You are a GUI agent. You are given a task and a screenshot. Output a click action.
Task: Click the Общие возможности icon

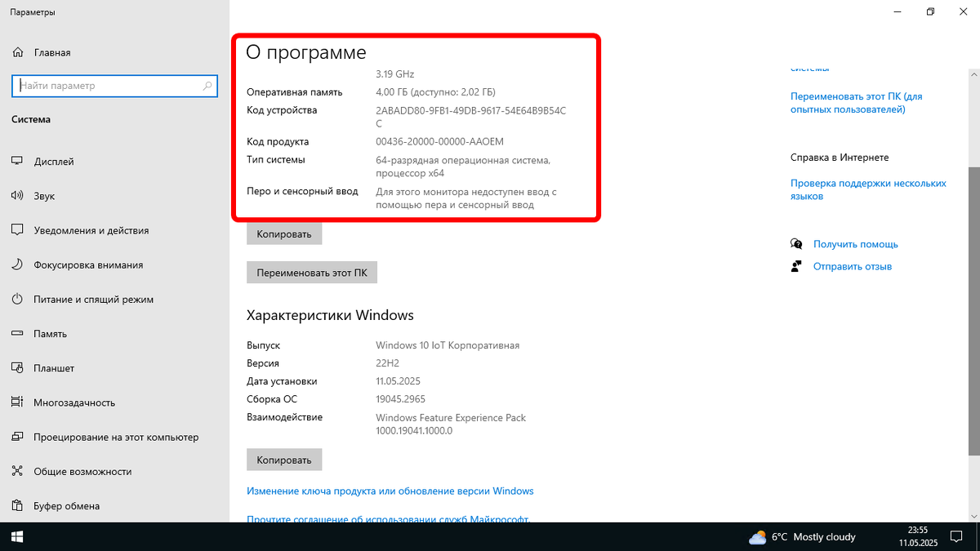tap(17, 471)
